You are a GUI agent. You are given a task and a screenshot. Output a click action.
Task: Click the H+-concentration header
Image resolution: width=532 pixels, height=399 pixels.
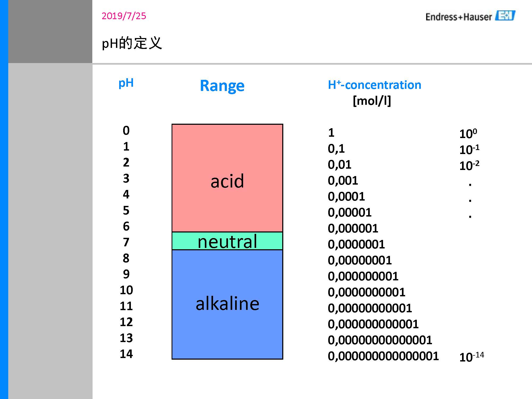[x=375, y=85]
